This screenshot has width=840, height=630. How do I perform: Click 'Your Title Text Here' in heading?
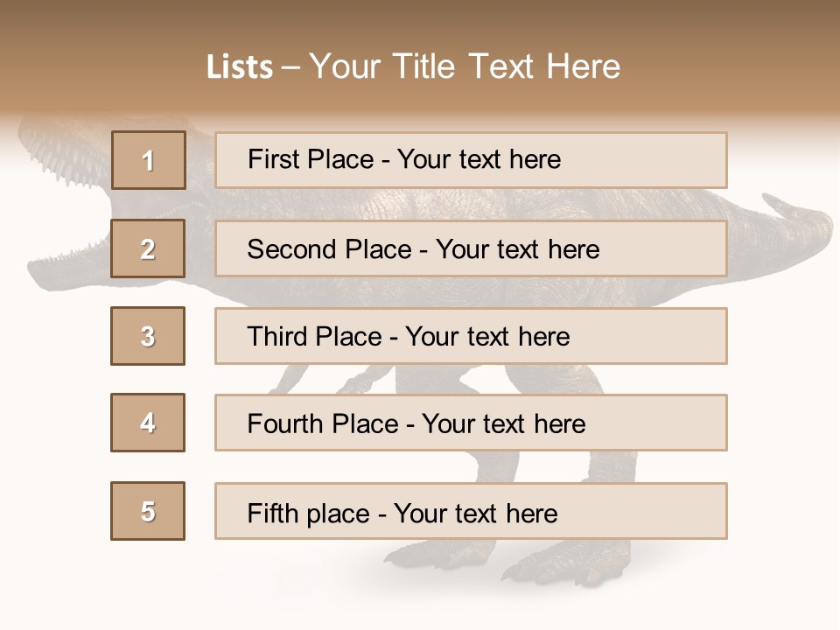[x=465, y=66]
